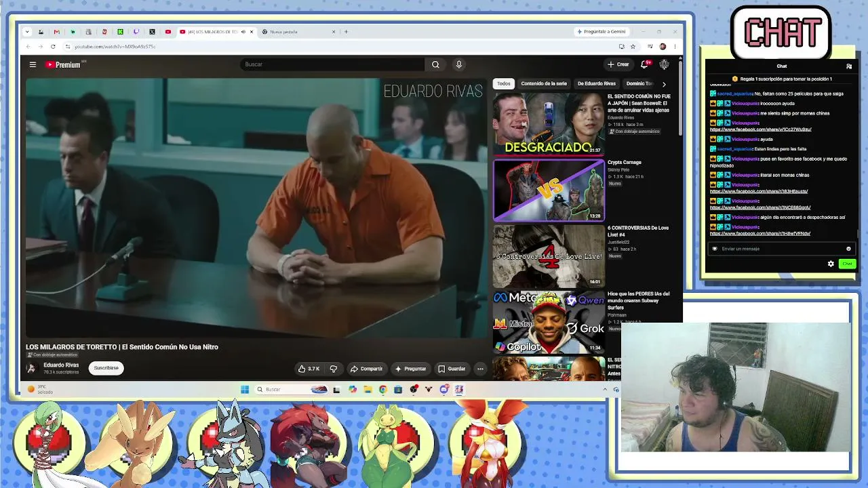This screenshot has width=868, height=488.
Task: Open EL SENTIDO COMÚN NO FUE A JAPÓN thumbnail
Action: click(548, 123)
